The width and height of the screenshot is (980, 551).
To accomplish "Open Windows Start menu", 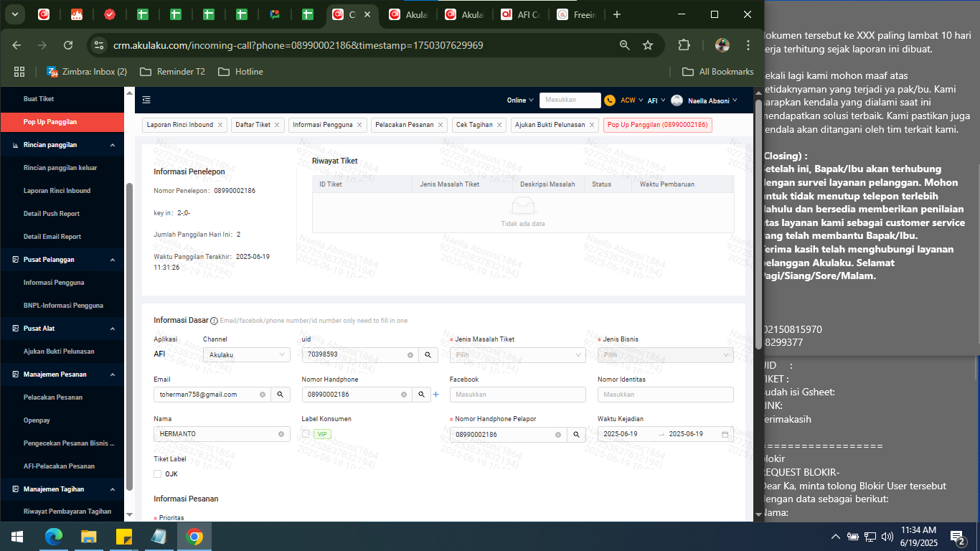I will click(x=17, y=537).
